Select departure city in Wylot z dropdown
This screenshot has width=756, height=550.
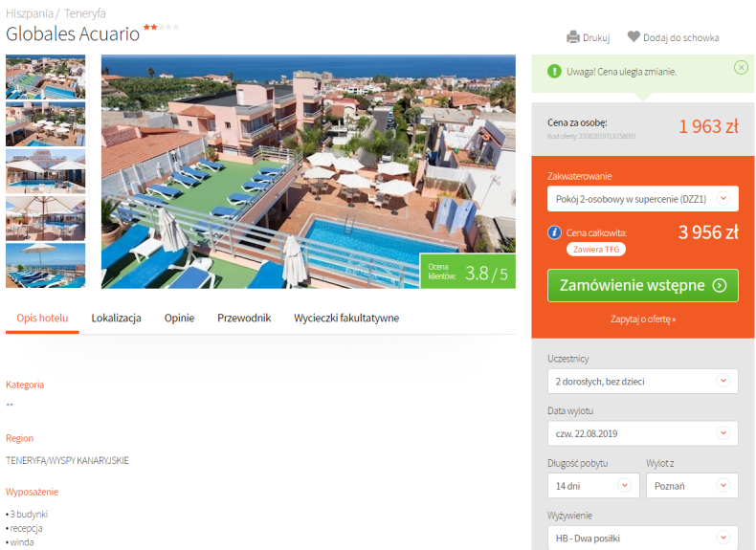point(692,485)
